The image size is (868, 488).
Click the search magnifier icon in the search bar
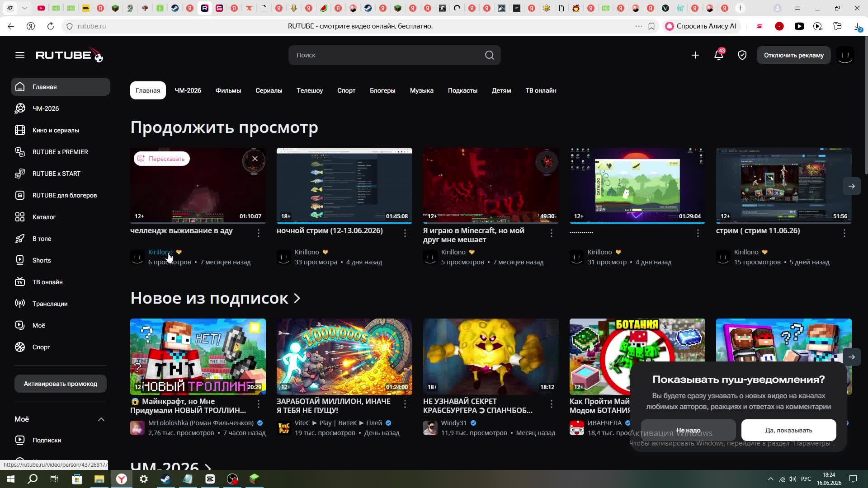coord(489,55)
